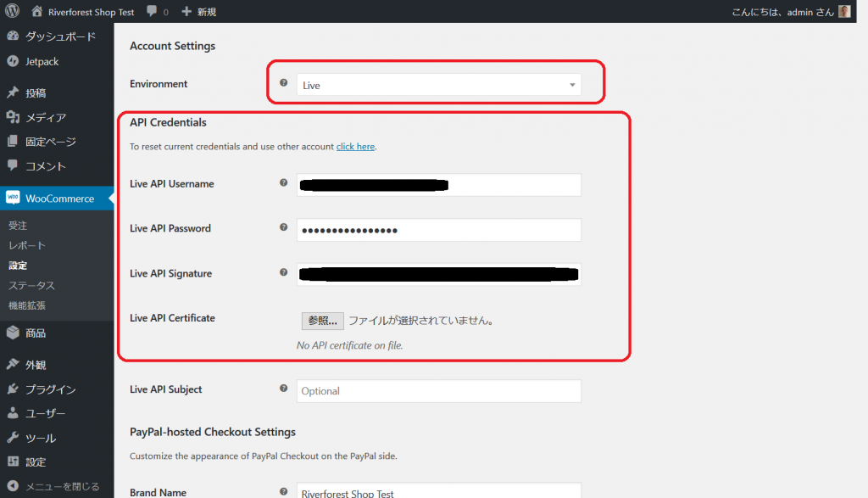The width and height of the screenshot is (868, 498).
Task: Open WooCommerce 受注 orders submenu
Action: coord(18,226)
